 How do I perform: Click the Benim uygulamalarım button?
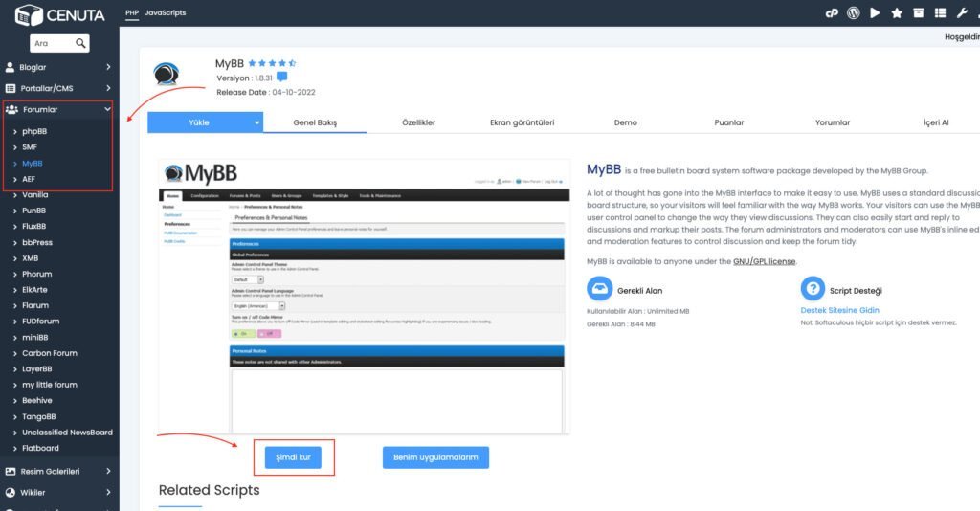pos(435,457)
